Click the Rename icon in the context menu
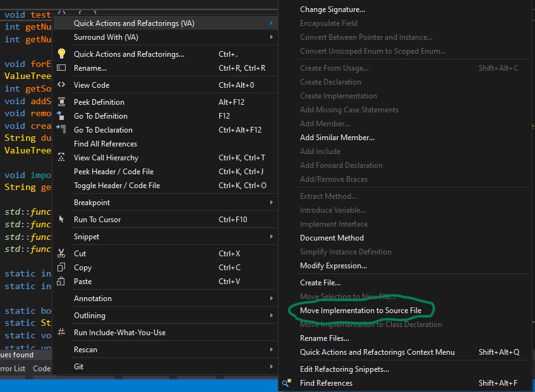The height and width of the screenshot is (392, 535). pos(61,68)
